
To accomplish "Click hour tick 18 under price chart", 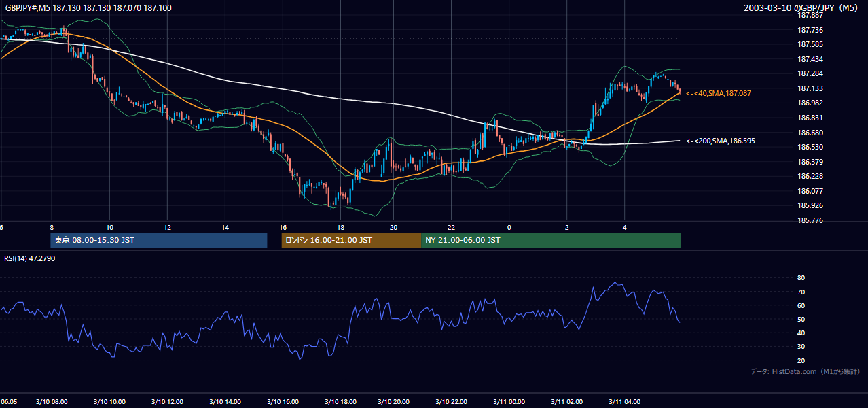I will pos(341,227).
